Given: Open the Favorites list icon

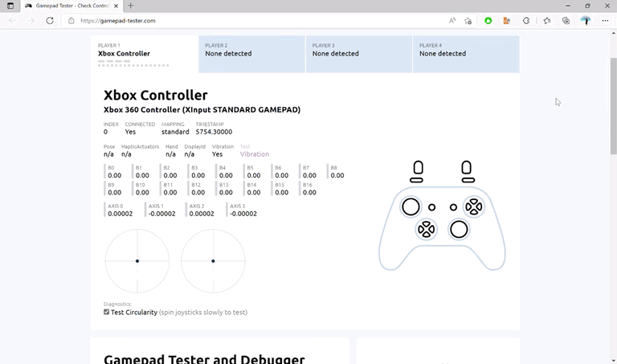Looking at the screenshot, I should [x=547, y=20].
